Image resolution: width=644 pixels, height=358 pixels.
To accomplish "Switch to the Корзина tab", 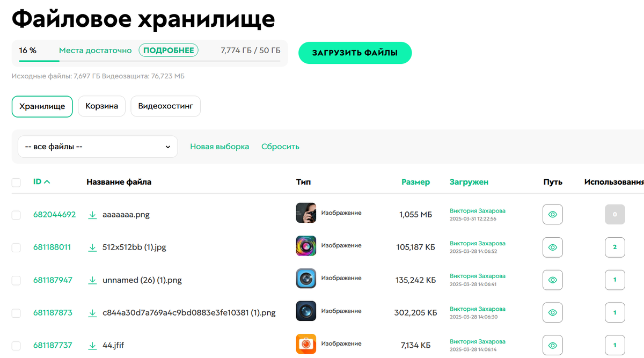I will (102, 106).
